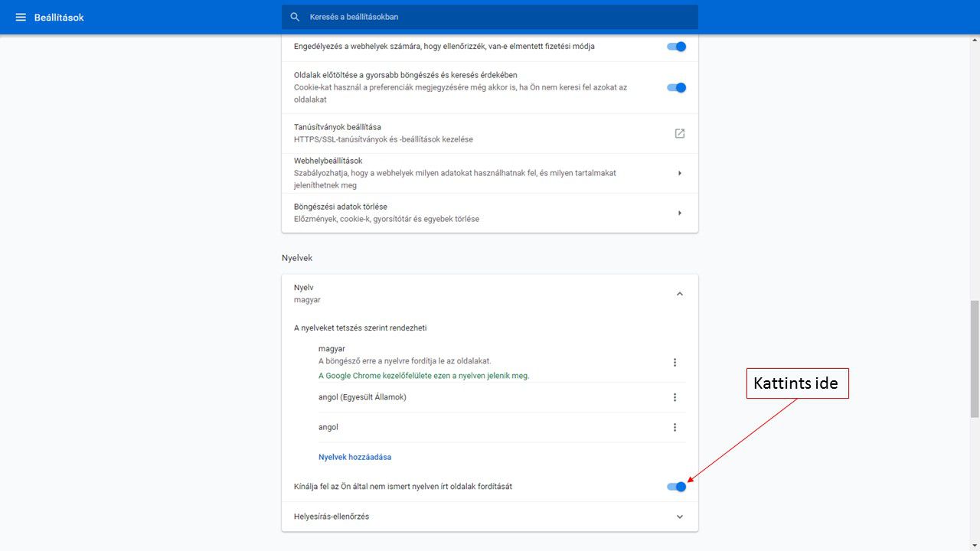The height and width of the screenshot is (551, 980).
Task: Open the hamburger main menu icon
Action: (x=21, y=17)
